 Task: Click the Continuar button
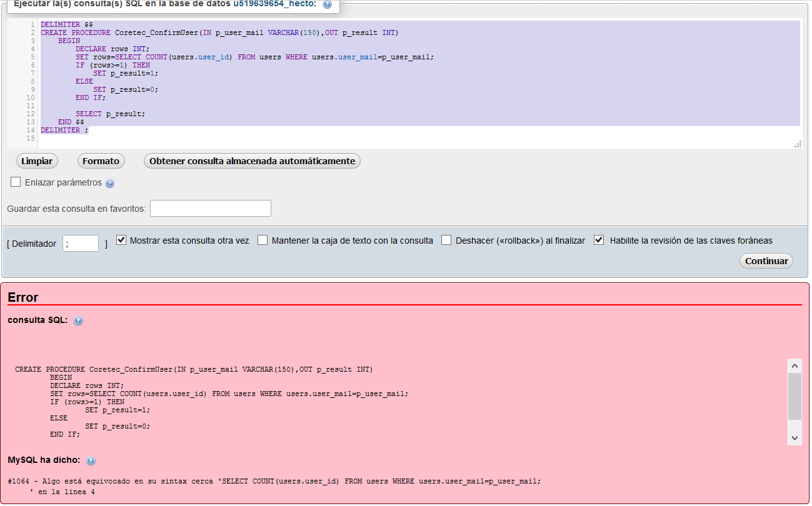click(766, 261)
